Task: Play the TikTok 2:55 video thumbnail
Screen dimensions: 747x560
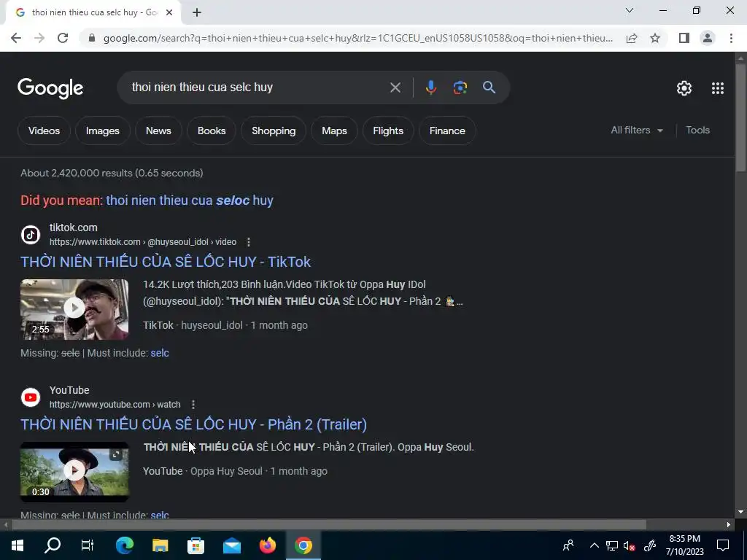Action: [74, 309]
